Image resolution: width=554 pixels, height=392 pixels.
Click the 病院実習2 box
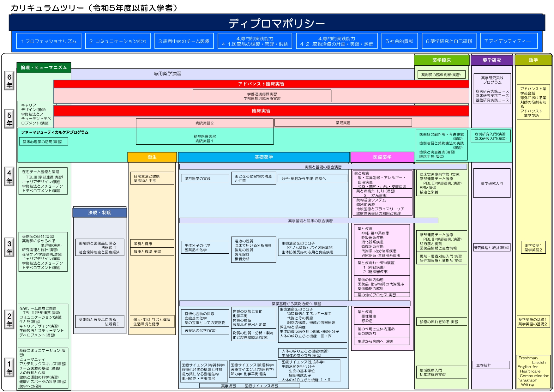(x=205, y=123)
